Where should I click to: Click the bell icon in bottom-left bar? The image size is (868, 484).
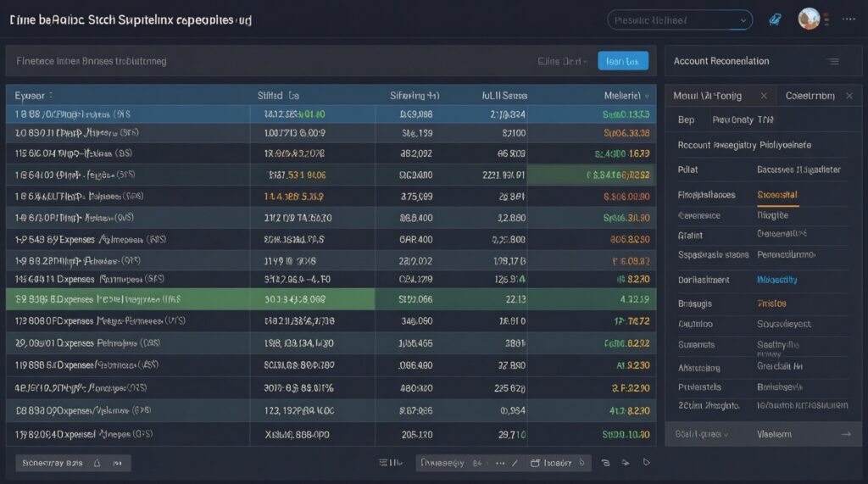pos(97,463)
